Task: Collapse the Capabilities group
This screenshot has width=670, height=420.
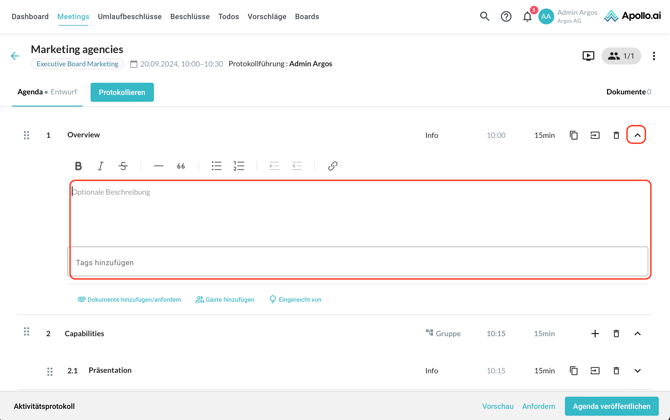Action: pyautogui.click(x=637, y=334)
